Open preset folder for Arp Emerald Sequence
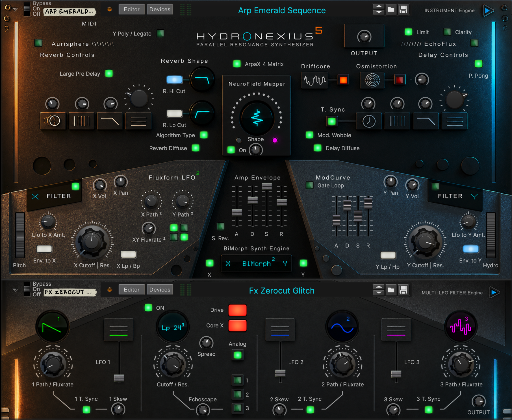Screen dimensions: 512x420 391,9
